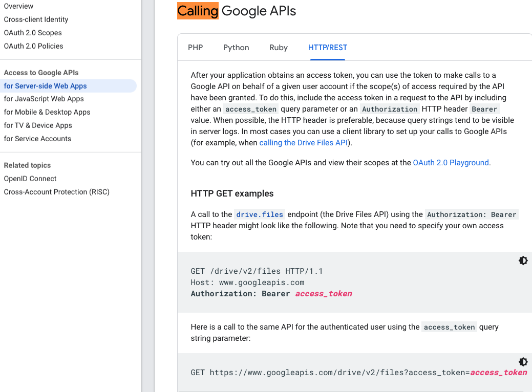Click the Related topics section label
Image resolution: width=532 pixels, height=392 pixels.
[x=27, y=165]
